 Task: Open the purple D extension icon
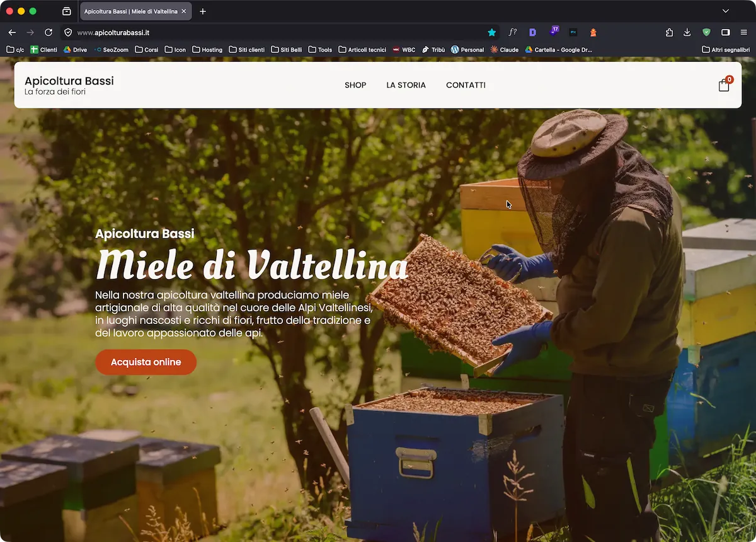[533, 32]
